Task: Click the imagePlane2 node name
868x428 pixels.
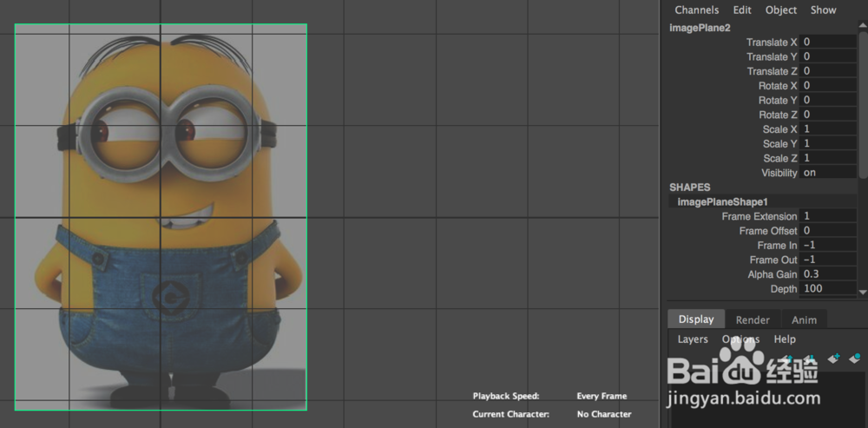Action: pyautogui.click(x=700, y=28)
